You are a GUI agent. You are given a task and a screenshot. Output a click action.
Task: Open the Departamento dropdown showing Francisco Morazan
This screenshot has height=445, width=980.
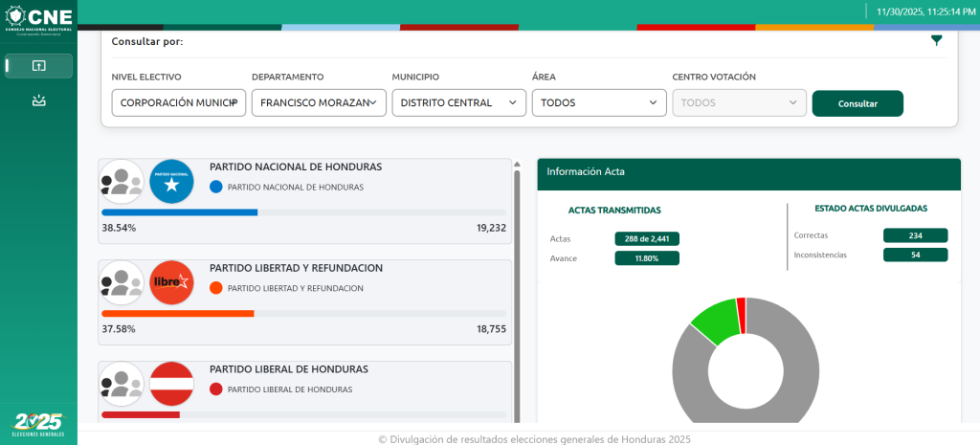[319, 102]
